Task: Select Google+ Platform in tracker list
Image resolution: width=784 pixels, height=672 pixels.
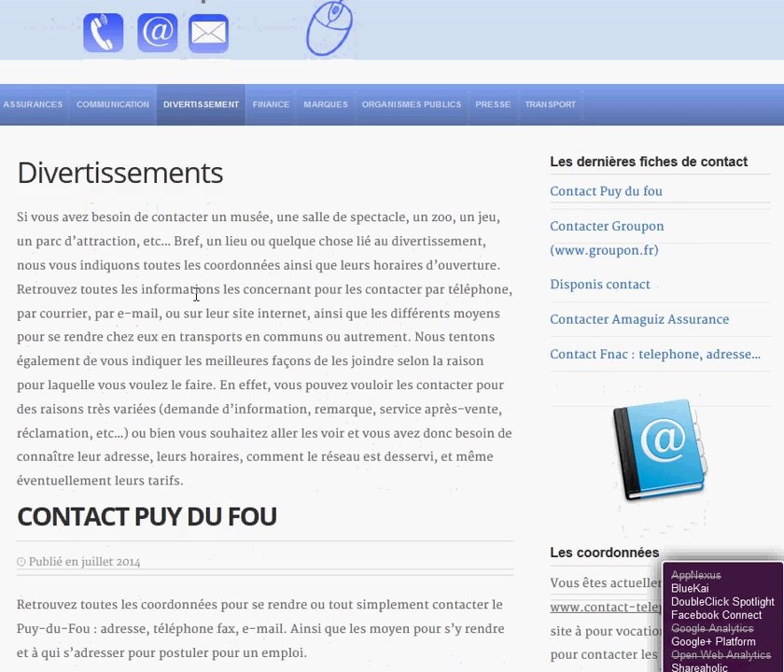Action: click(x=713, y=641)
